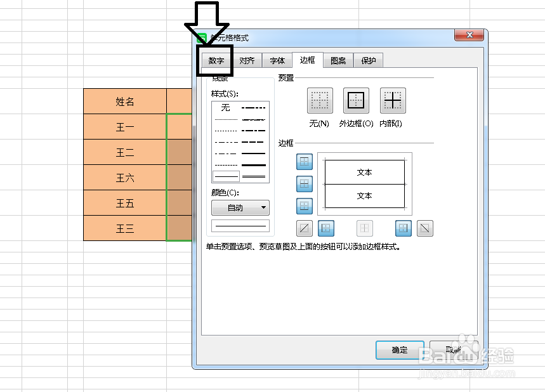
Task: Apply the 无(N) no-border preset
Action: [x=319, y=100]
